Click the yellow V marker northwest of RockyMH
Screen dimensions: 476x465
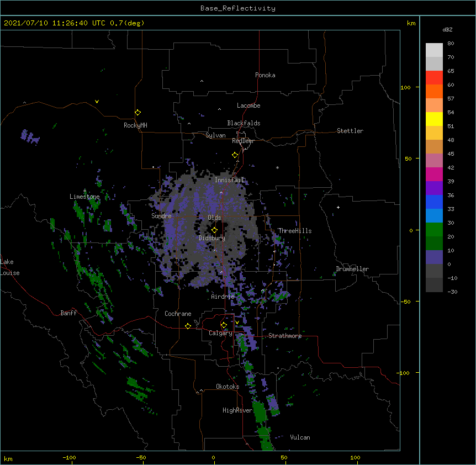click(97, 102)
